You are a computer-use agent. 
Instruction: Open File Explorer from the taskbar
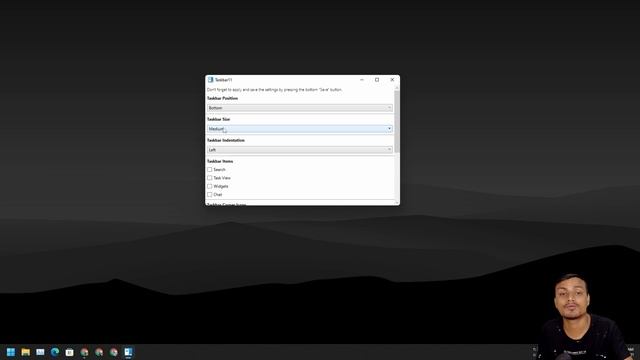click(x=25, y=352)
